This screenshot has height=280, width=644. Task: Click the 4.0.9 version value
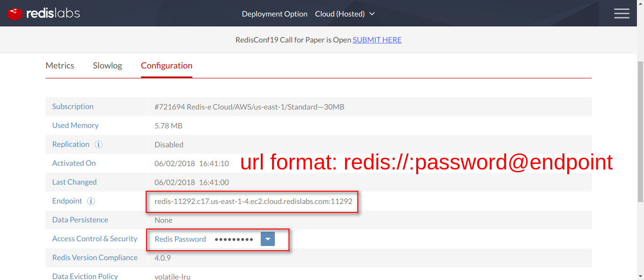point(163,258)
